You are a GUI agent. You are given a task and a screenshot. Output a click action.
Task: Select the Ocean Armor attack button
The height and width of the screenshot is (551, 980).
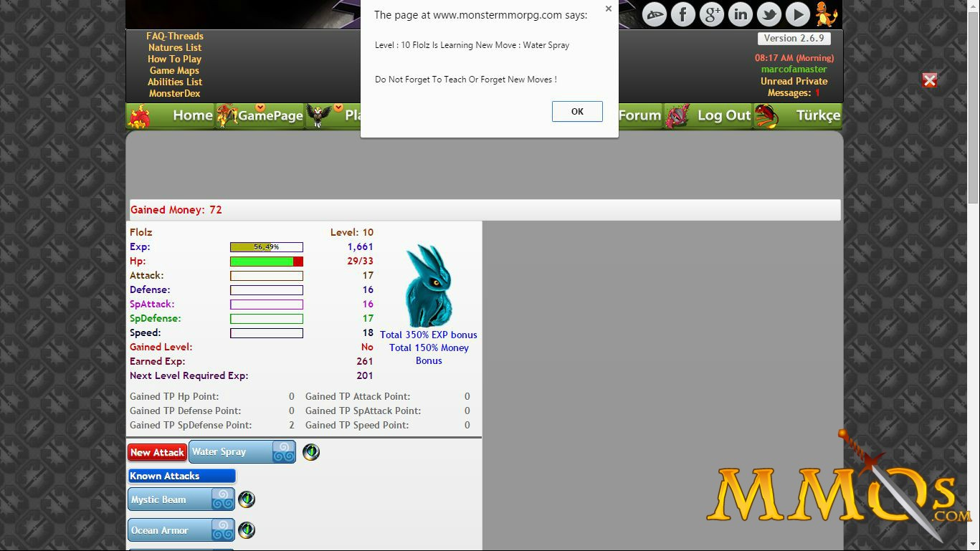click(x=181, y=530)
